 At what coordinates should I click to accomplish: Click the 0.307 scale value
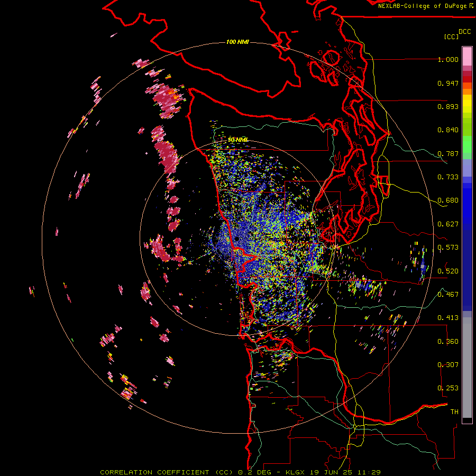click(448, 365)
